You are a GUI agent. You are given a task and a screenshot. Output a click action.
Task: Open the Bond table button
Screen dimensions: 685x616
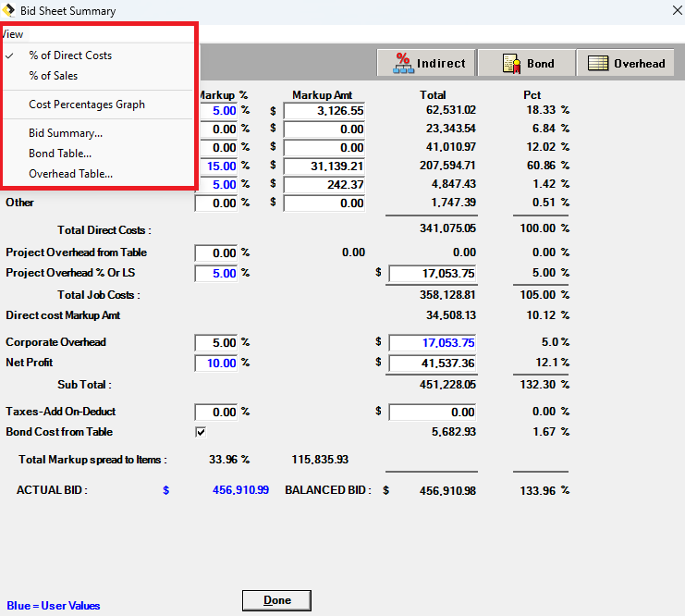pos(527,63)
